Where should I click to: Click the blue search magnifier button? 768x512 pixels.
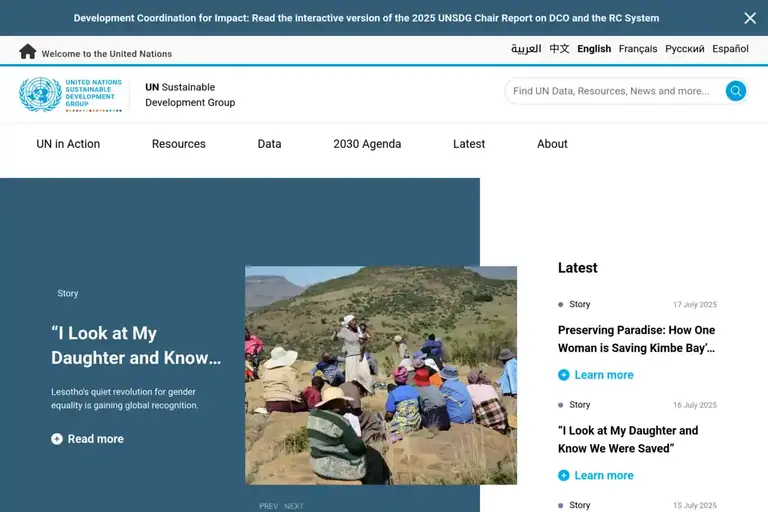click(x=736, y=91)
